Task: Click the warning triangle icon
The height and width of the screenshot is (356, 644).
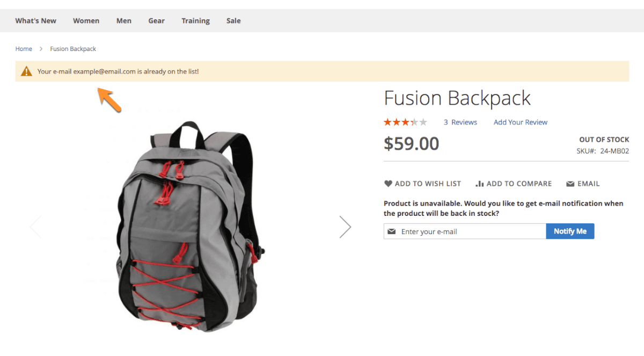Action: pos(26,71)
